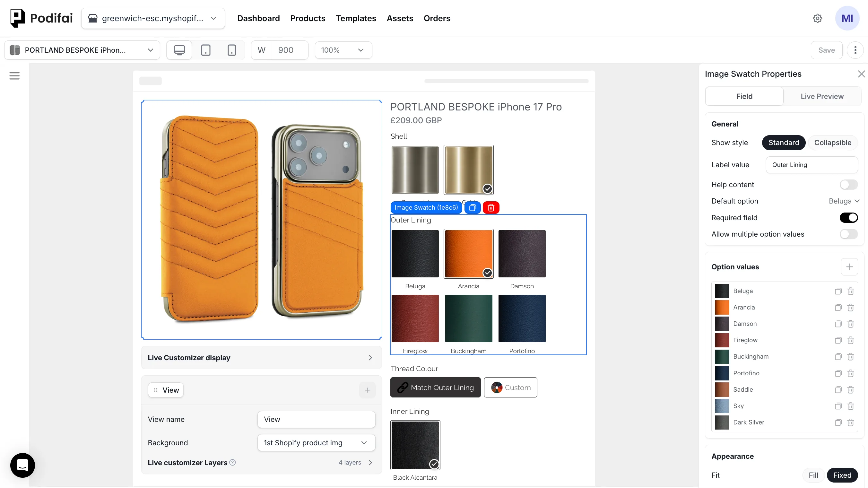
Task: Switch to the Live Preview tab
Action: (822, 96)
